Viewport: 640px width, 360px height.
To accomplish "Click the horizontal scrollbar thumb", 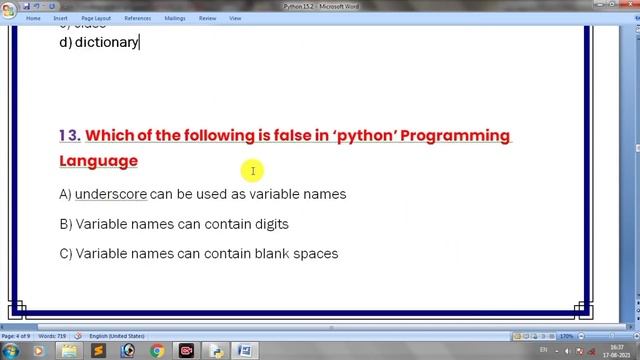I will pyautogui.click(x=331, y=327).
